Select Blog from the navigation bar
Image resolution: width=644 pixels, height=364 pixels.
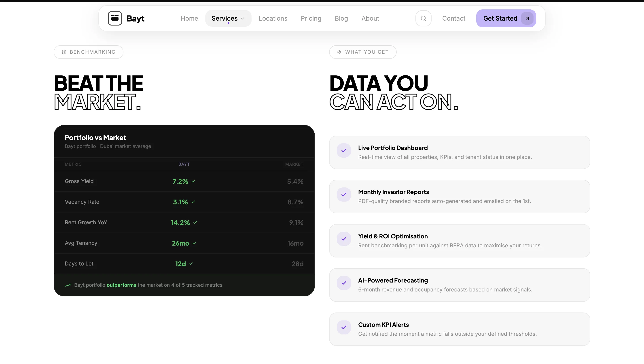point(341,18)
